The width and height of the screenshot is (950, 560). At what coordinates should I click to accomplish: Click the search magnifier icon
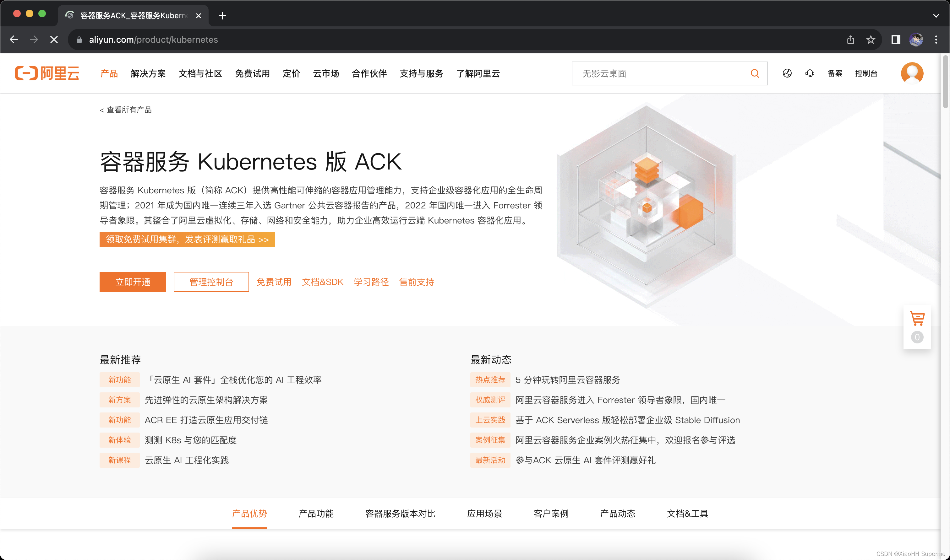coord(754,73)
